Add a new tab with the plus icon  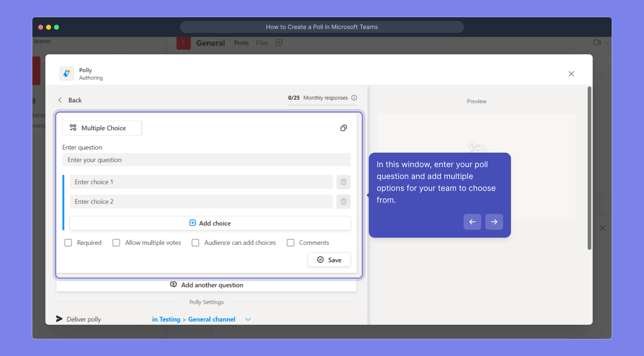point(279,42)
